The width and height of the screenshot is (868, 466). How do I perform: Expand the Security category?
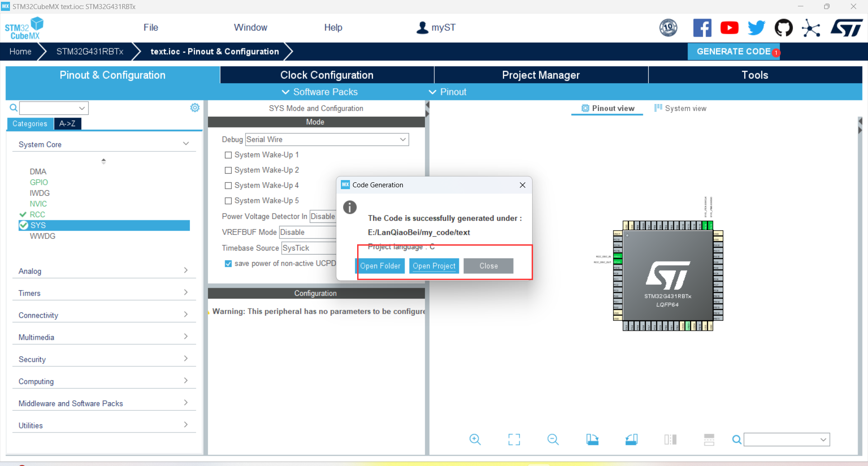104,360
